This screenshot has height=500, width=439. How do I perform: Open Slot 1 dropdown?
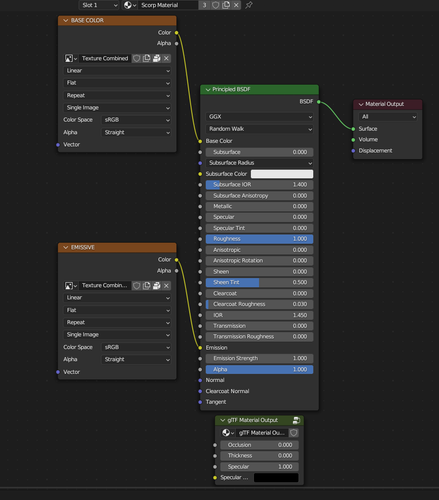tap(99, 5)
